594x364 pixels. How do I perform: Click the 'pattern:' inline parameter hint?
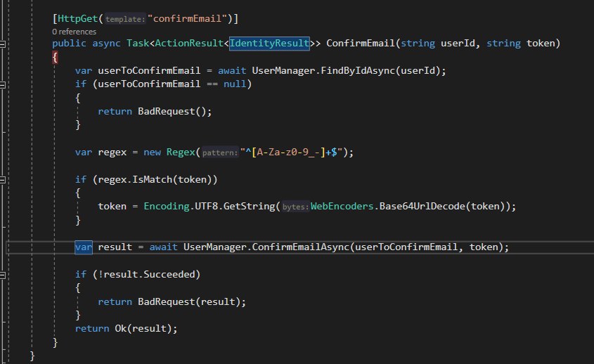tap(220, 152)
